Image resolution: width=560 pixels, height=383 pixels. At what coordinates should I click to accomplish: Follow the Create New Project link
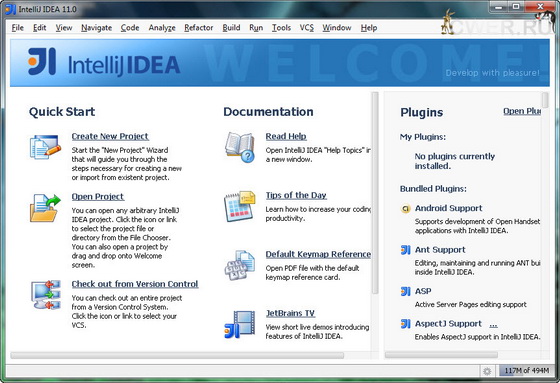click(110, 136)
